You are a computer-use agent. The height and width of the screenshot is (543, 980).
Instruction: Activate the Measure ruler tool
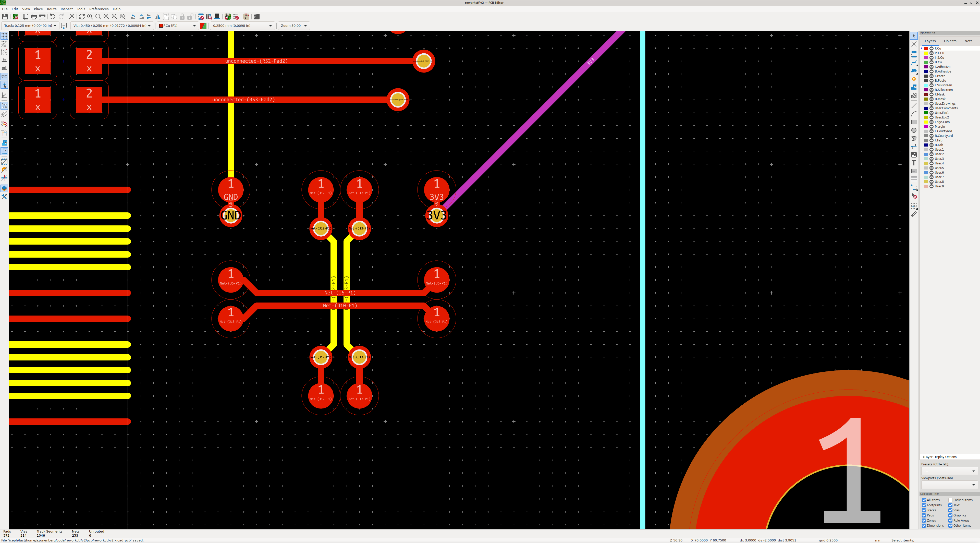click(x=914, y=214)
